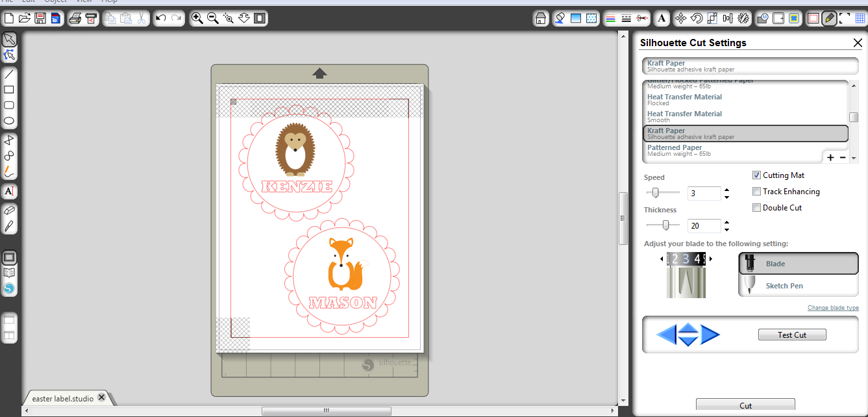Image resolution: width=868 pixels, height=417 pixels.
Task: Click the Fit to Page icon
Action: [x=260, y=18]
